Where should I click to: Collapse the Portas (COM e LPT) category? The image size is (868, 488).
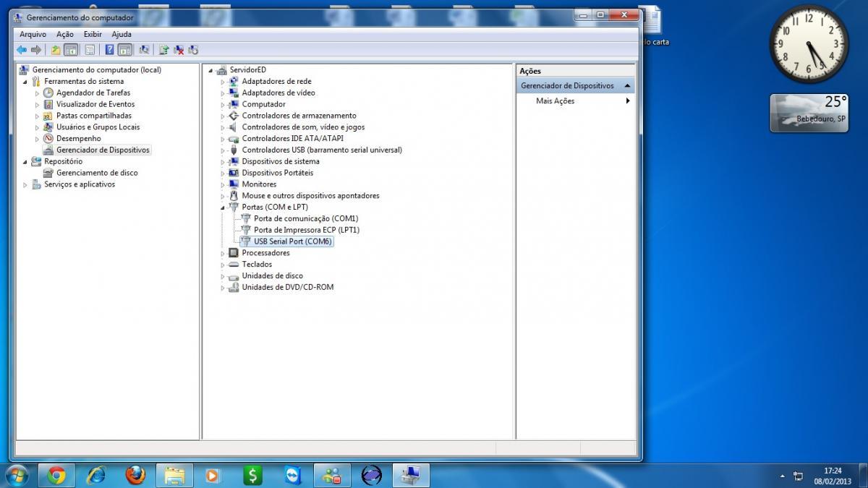point(223,207)
